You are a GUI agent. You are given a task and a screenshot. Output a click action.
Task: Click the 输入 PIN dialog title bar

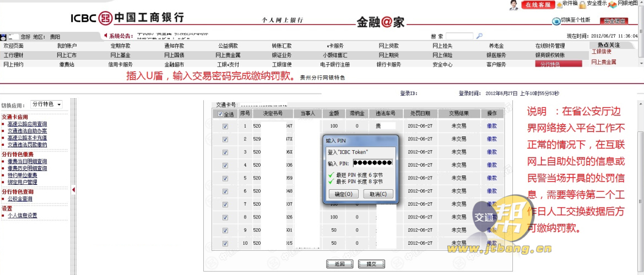[360, 141]
